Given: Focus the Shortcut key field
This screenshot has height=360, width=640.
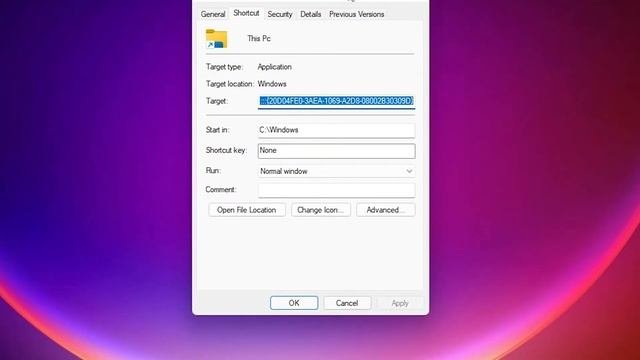Looking at the screenshot, I should pos(336,151).
